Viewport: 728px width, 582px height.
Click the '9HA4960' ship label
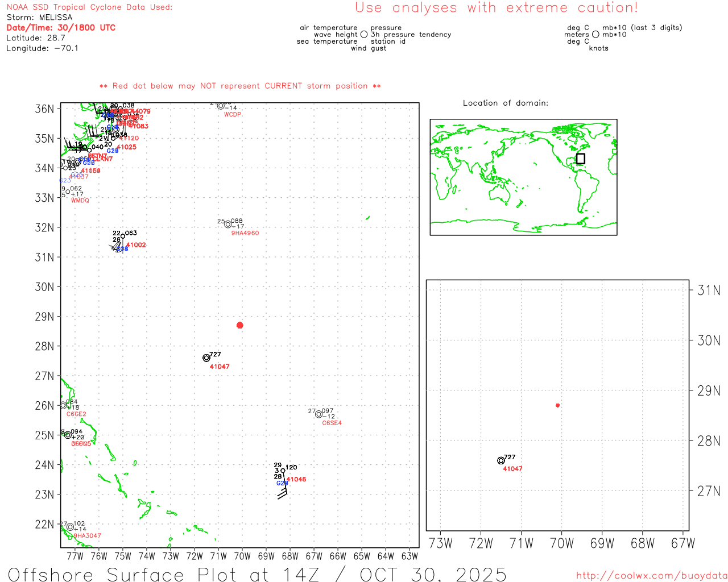[245, 233]
